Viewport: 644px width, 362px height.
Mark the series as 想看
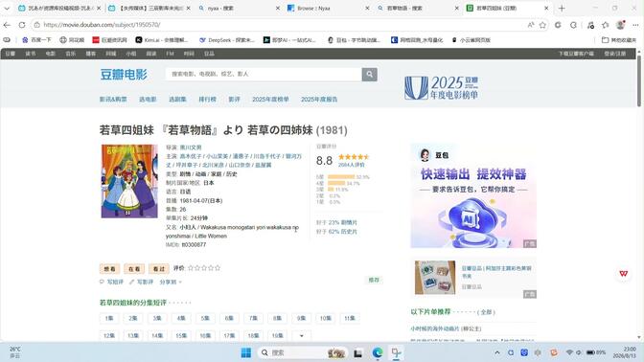[x=109, y=269]
